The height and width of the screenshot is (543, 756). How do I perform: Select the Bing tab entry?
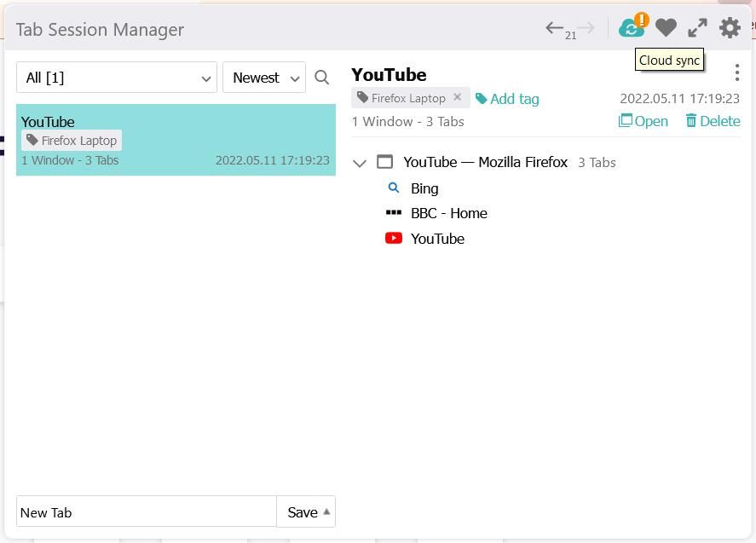click(424, 188)
